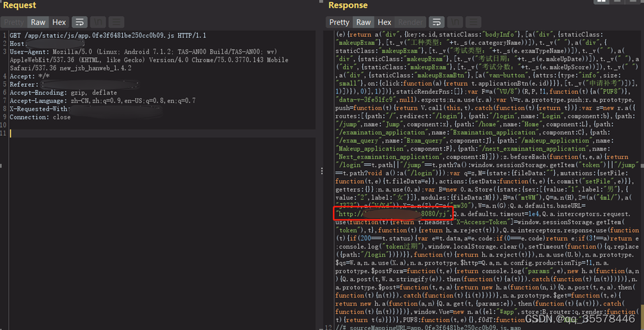Click the X-Requested-With header line
This screenshot has width=644, height=330.
[87, 109]
